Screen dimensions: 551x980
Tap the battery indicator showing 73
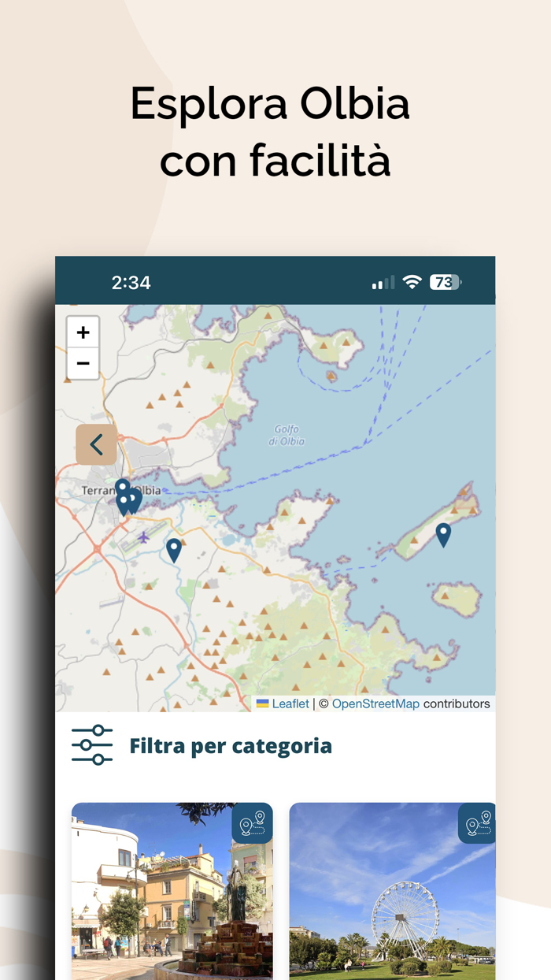click(446, 282)
